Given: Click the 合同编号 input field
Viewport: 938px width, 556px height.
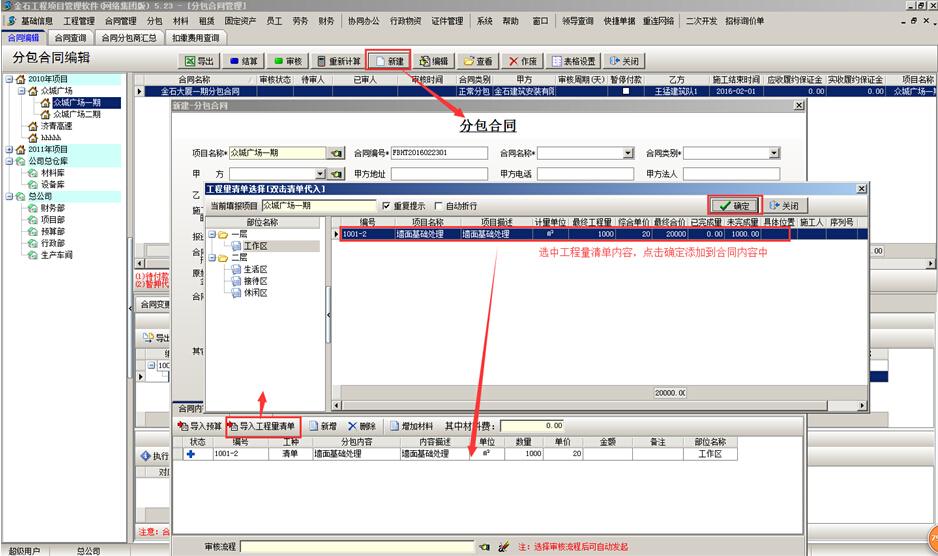Looking at the screenshot, I should [x=439, y=153].
